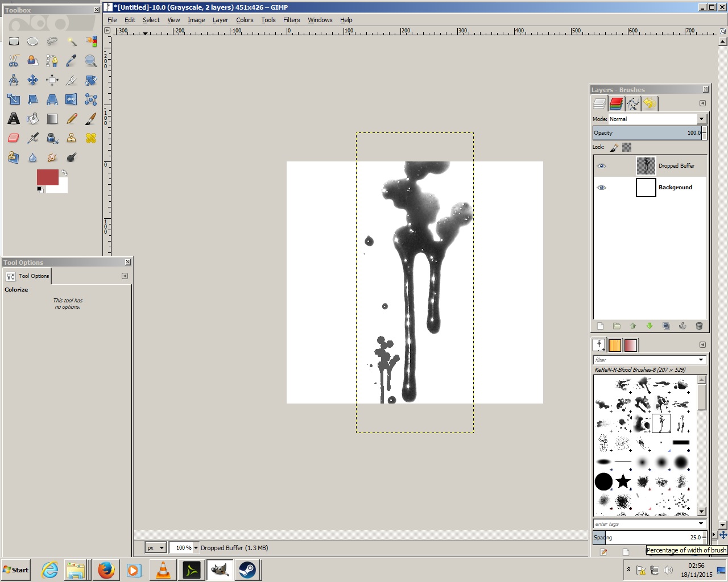Duplicate the selected layer
728x582 pixels.
tap(666, 326)
